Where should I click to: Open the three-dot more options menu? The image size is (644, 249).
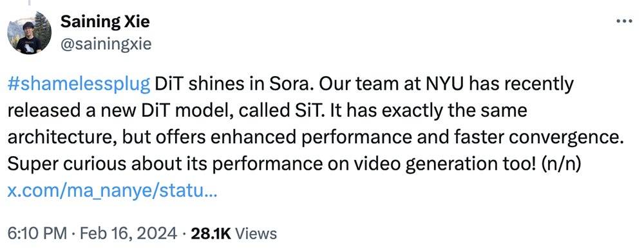point(625,21)
